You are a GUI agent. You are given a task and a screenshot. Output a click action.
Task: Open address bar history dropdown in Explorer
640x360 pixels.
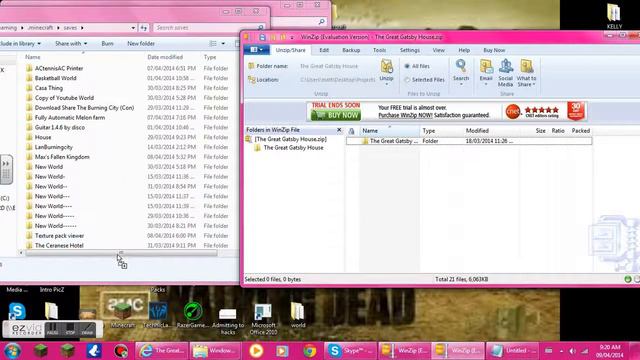[133, 28]
